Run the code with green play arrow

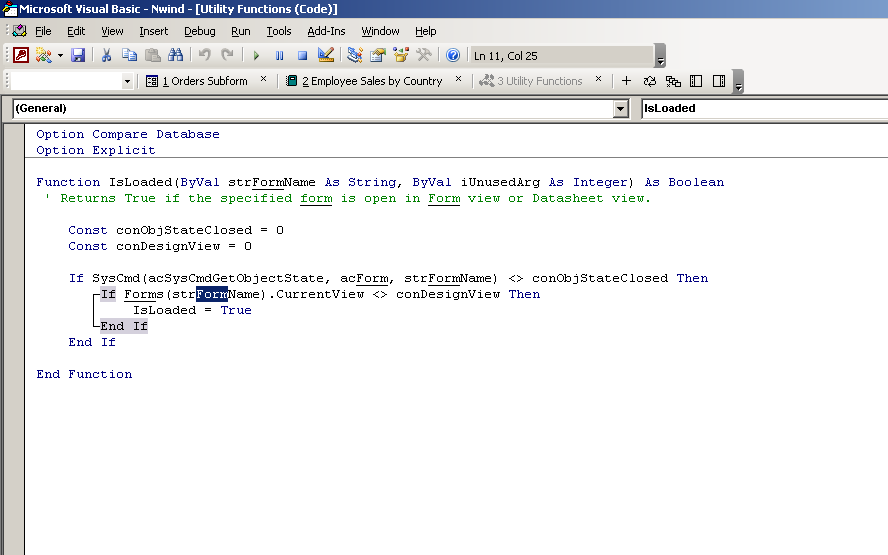pyautogui.click(x=256, y=56)
